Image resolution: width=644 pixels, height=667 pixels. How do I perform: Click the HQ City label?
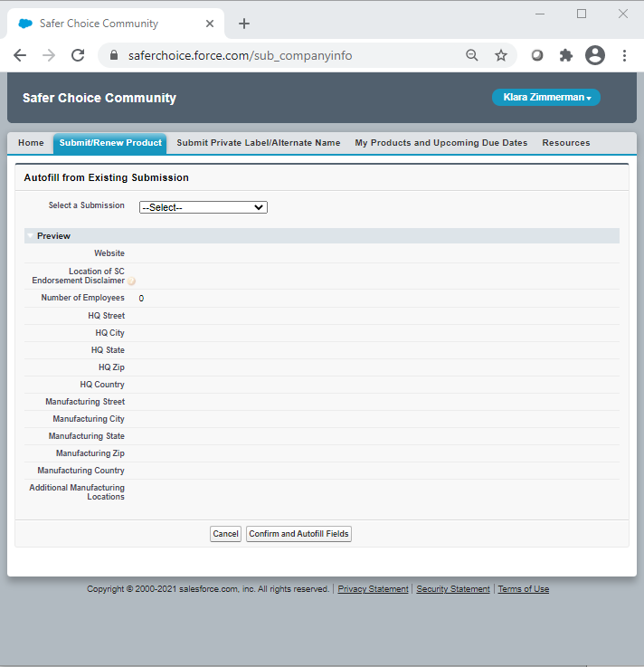coord(109,333)
